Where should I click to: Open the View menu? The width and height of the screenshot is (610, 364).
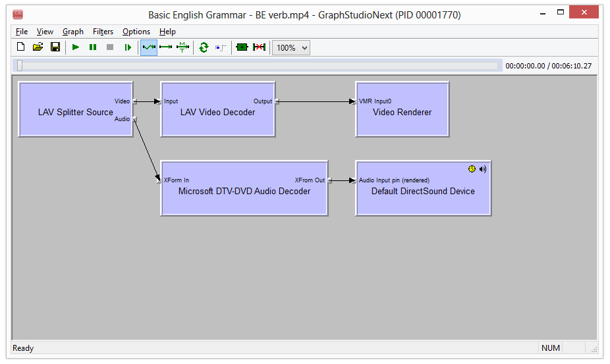(x=45, y=32)
